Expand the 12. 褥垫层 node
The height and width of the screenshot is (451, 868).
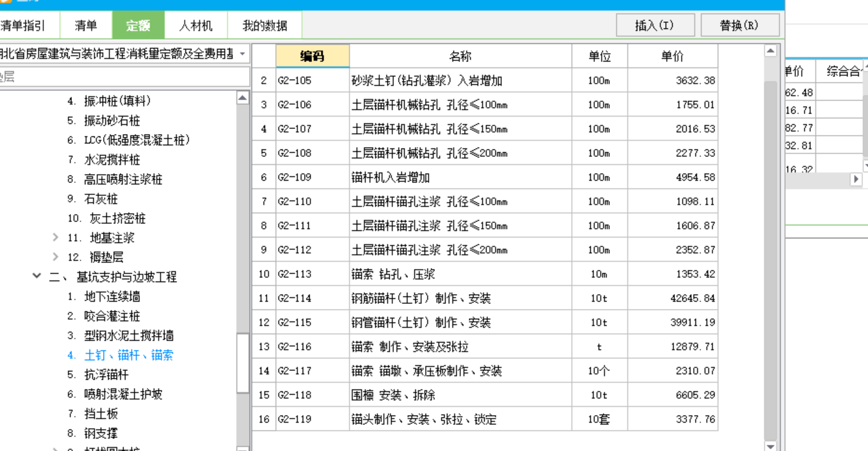55,257
